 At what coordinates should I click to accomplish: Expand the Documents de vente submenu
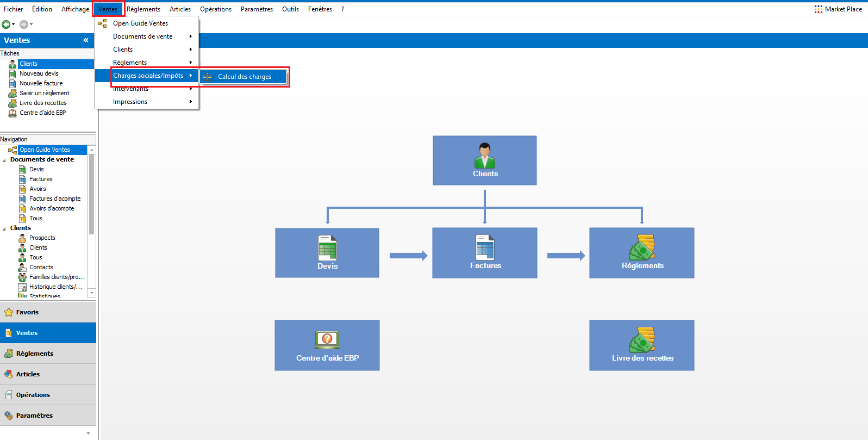(147, 36)
